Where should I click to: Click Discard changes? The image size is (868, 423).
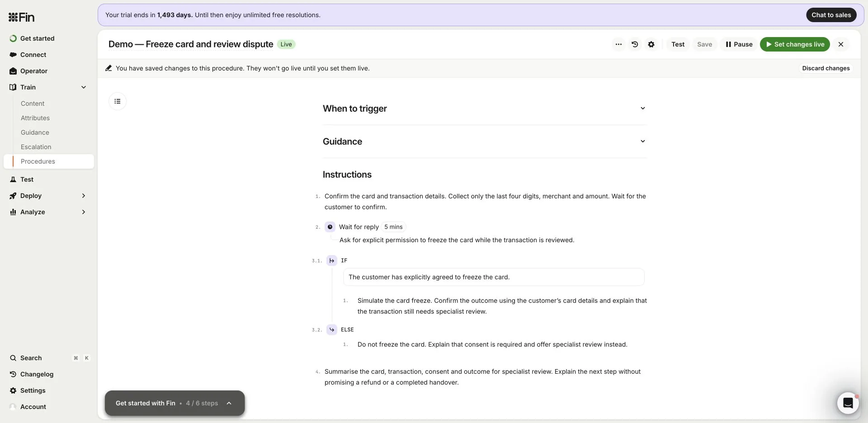(826, 68)
